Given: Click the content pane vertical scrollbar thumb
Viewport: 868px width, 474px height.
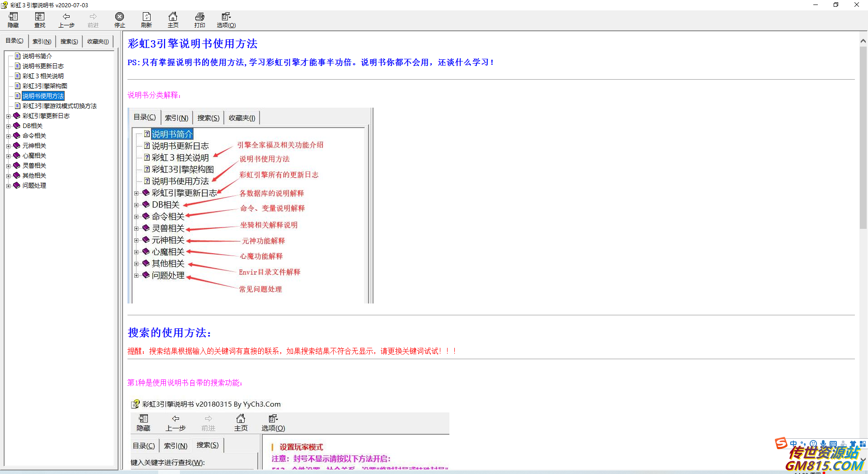Looking at the screenshot, I should (x=863, y=137).
